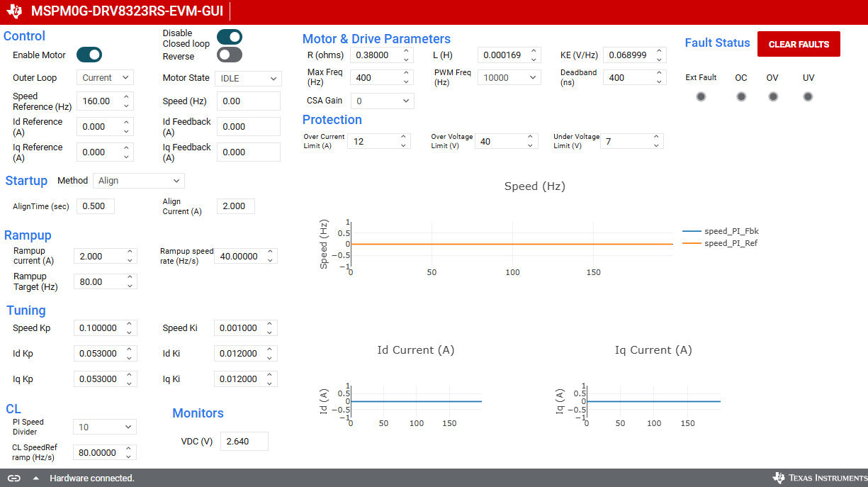Click the Tuning section heading
The image size is (868, 487).
(26, 310)
